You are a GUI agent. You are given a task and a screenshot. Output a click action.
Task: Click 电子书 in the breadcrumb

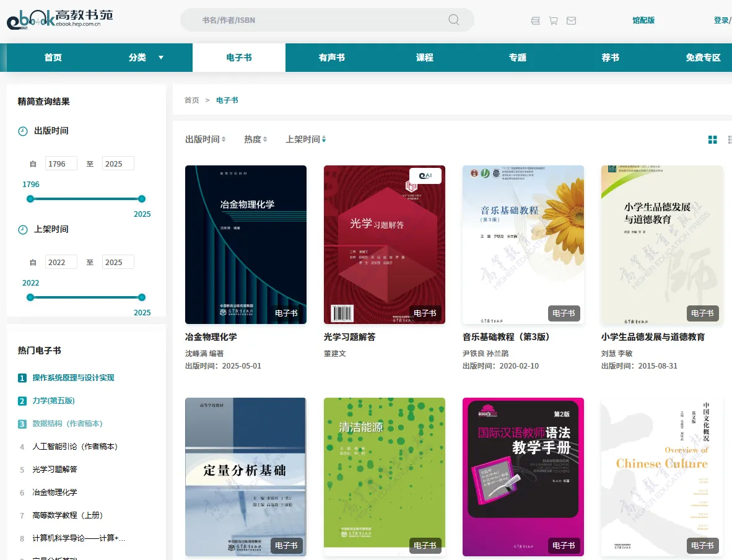tap(227, 100)
